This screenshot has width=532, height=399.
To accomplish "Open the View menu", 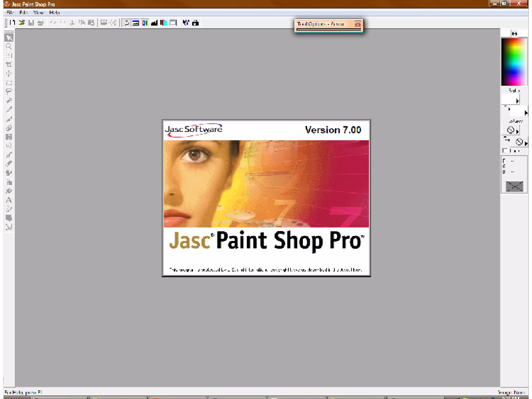I will click(38, 12).
